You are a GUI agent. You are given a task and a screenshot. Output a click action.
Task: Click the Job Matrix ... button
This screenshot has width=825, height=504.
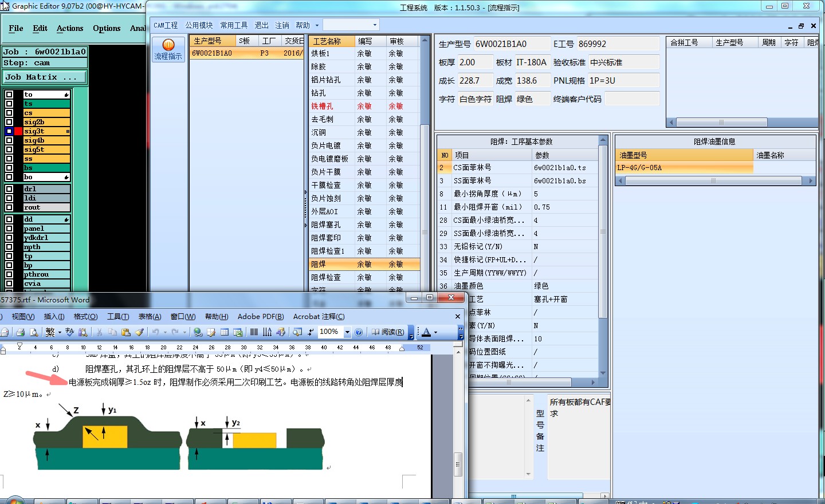pos(45,77)
